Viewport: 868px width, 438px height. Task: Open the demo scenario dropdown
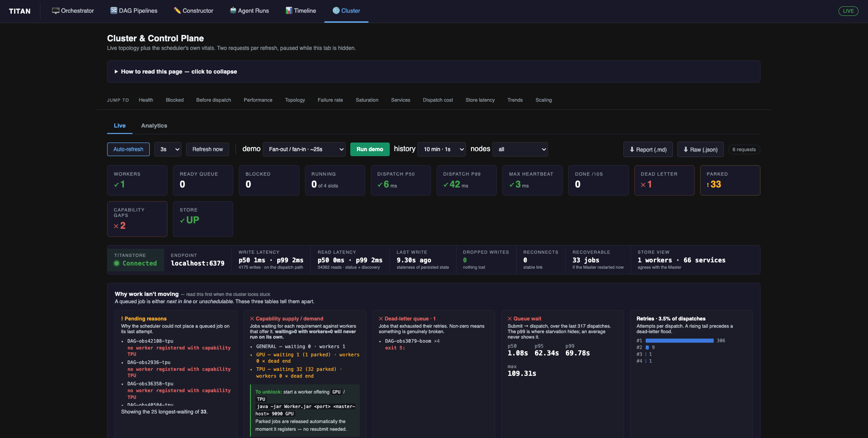pyautogui.click(x=304, y=149)
